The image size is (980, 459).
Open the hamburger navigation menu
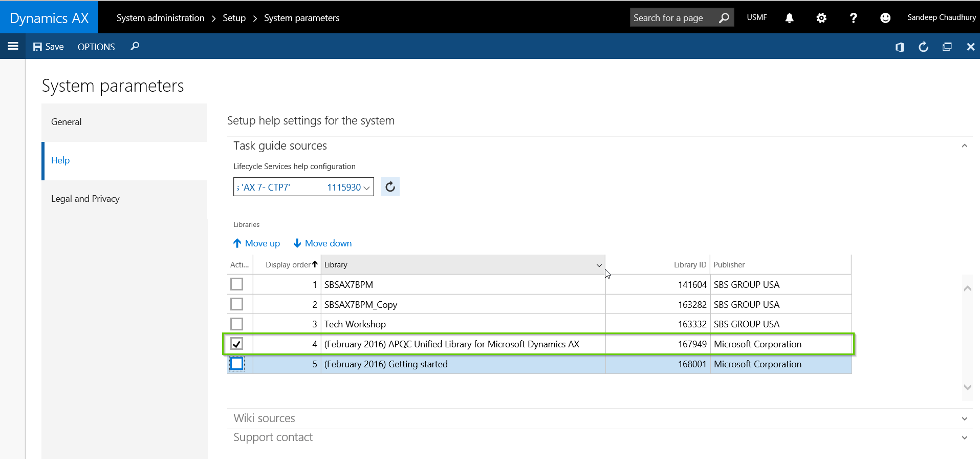click(13, 46)
